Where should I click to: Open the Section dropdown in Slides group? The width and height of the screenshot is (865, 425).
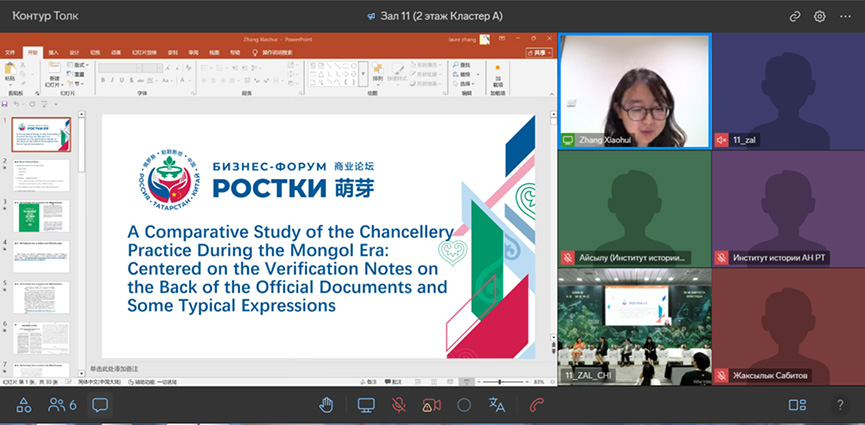[x=76, y=84]
